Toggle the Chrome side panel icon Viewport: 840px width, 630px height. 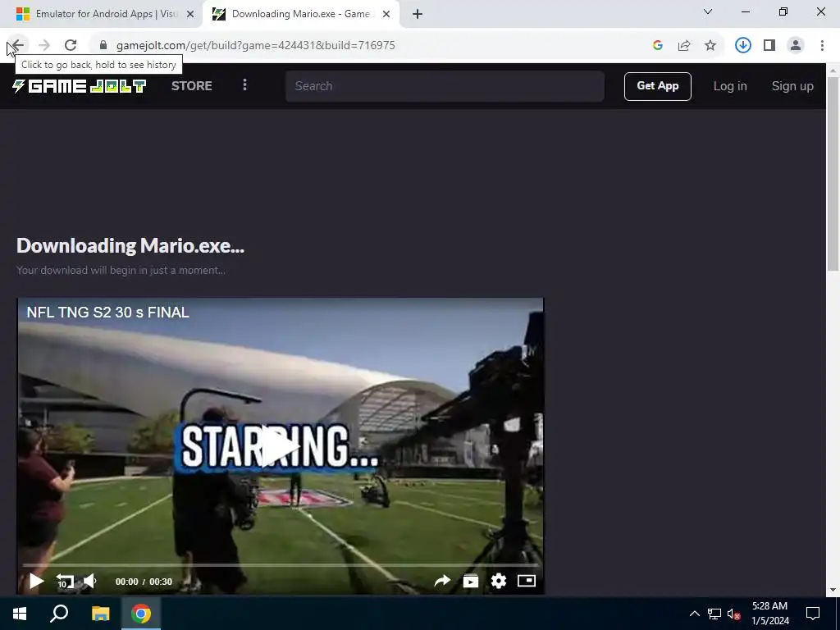click(x=769, y=46)
